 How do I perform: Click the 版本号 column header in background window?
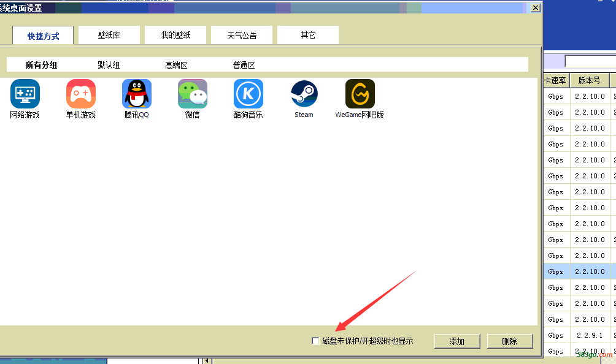[589, 80]
